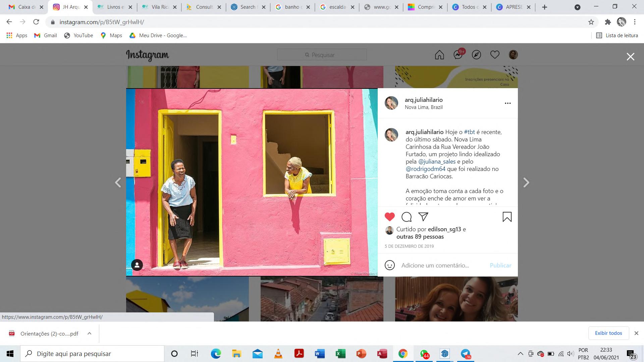Open @juliana_sales profile mention

click(x=437, y=162)
